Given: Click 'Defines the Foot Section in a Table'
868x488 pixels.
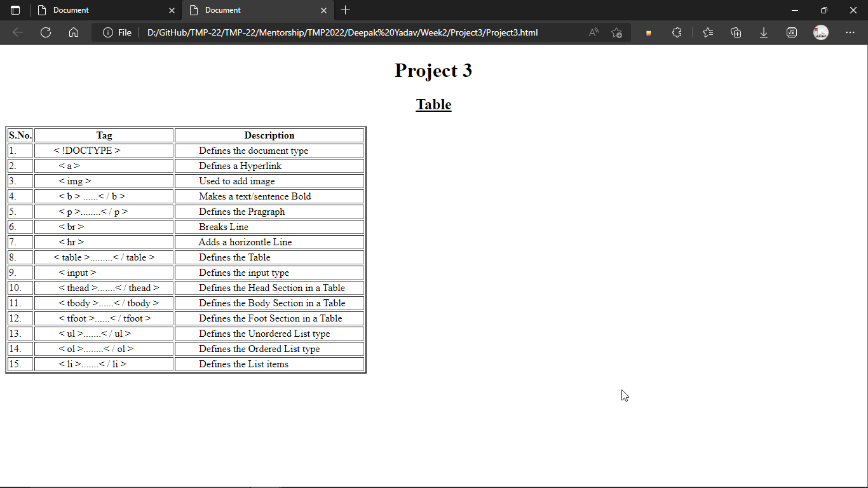Looking at the screenshot, I should point(269,318).
